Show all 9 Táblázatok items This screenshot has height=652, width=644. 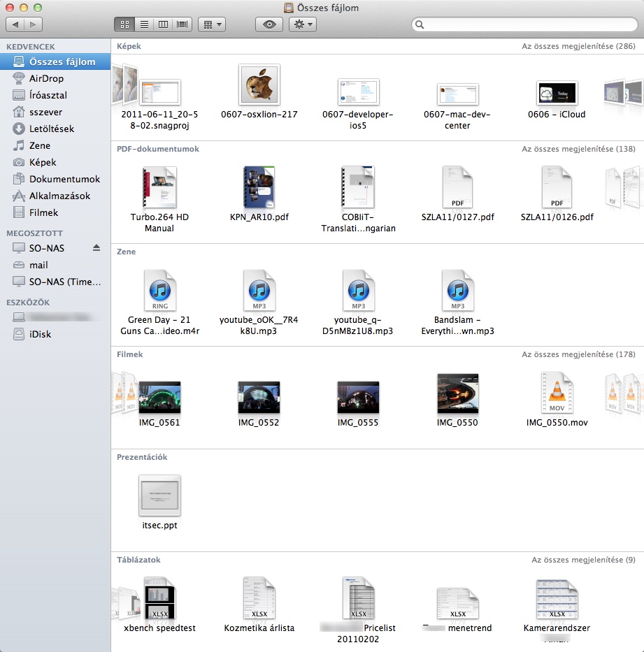click(583, 560)
